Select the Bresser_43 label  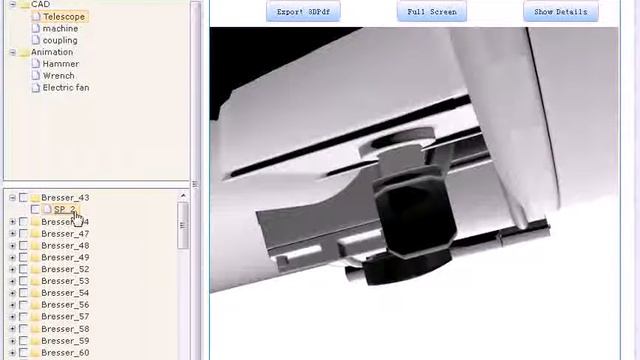click(65, 198)
